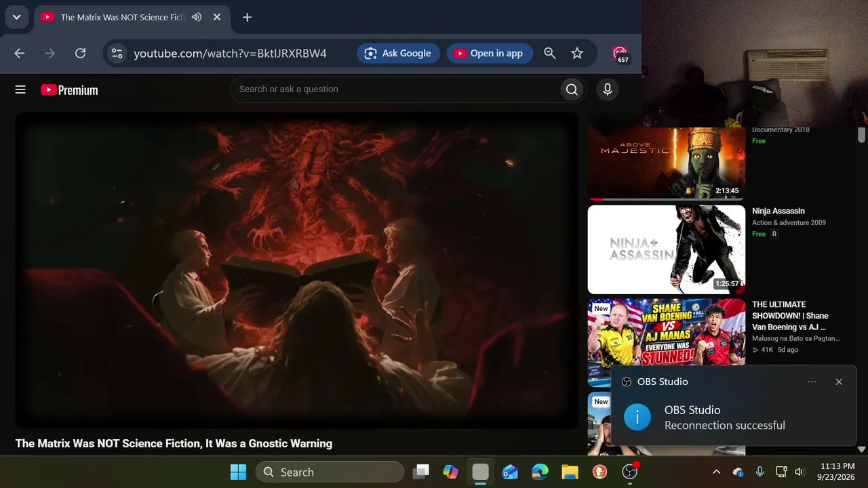Focus the YouTube search input field

coord(395,89)
